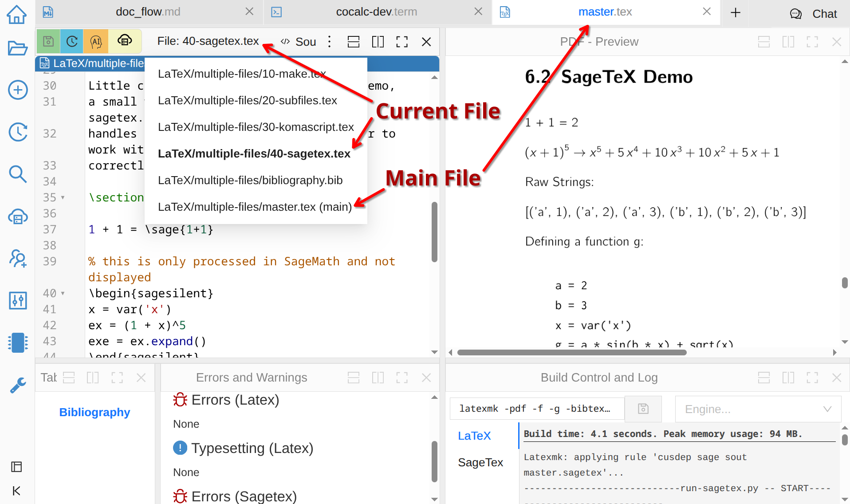Click the PDF preview vertical scrollbar thumb

[x=845, y=283]
